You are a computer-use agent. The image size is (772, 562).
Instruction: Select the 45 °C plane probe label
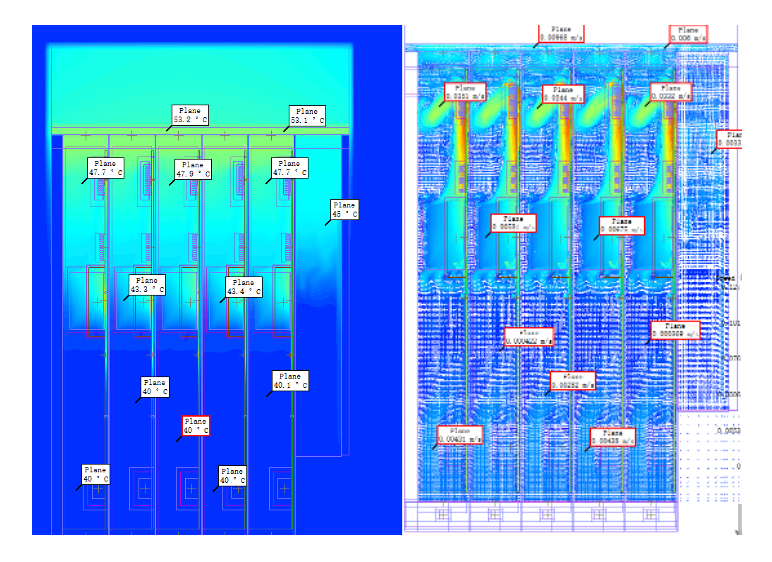[x=344, y=209]
